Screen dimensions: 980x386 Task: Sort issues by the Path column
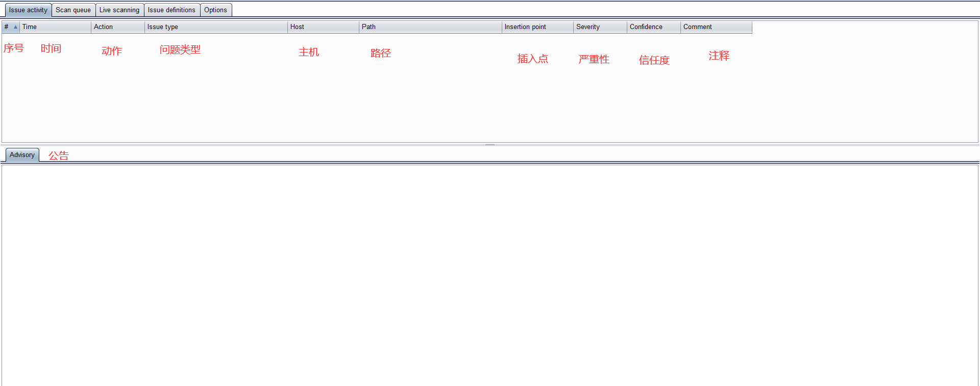tap(430, 27)
